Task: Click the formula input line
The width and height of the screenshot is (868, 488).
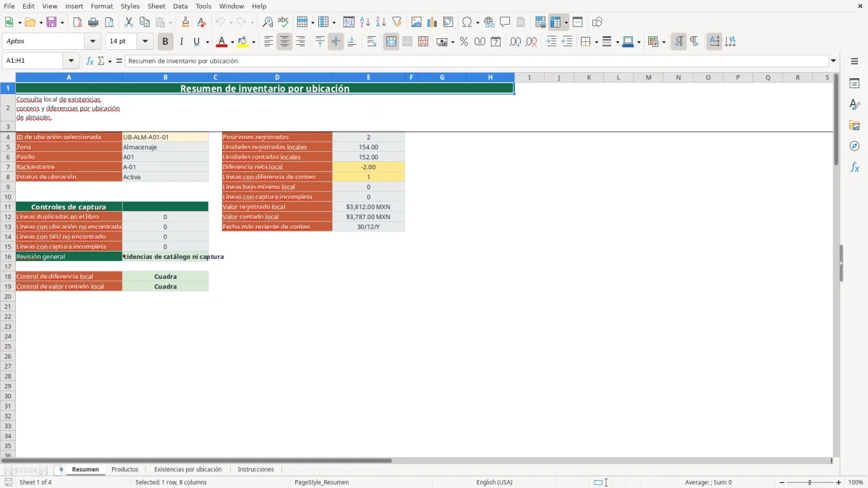Action: coord(476,61)
